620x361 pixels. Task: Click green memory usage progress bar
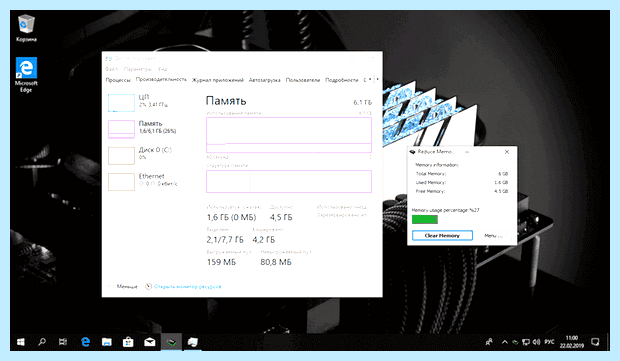(x=425, y=219)
